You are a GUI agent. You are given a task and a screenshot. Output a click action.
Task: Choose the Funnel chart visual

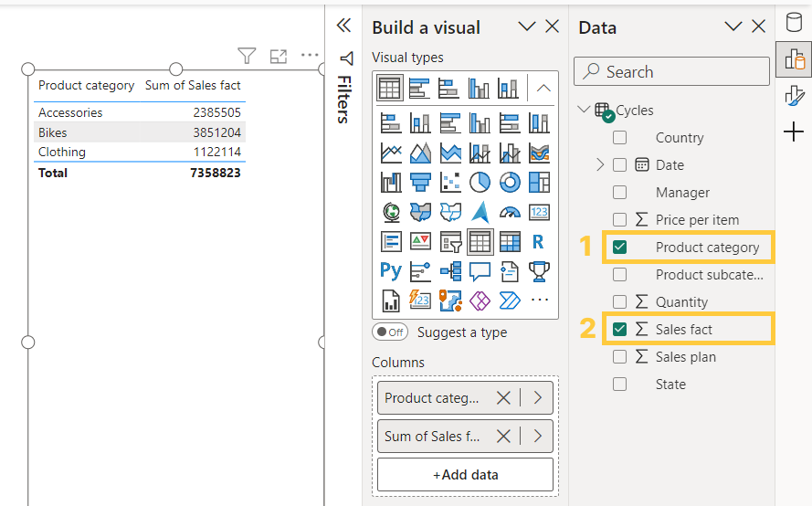click(421, 182)
